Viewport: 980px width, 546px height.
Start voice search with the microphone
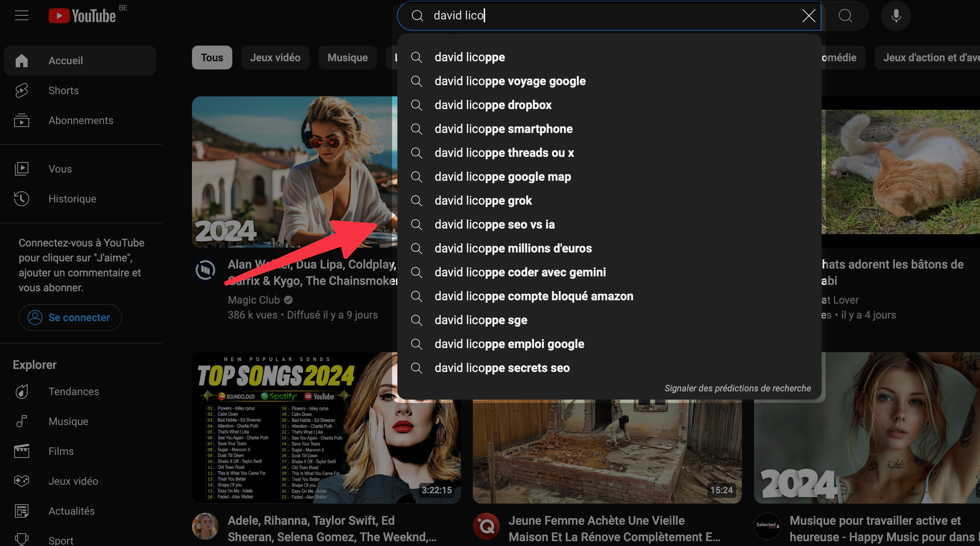[x=896, y=16]
